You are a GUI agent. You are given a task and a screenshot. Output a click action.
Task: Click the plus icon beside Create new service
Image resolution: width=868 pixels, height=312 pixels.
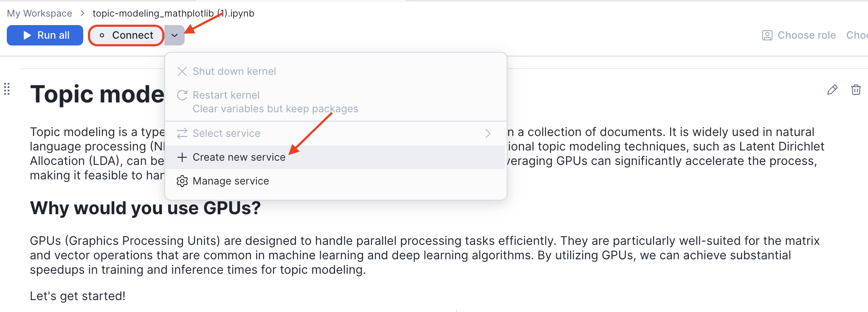click(182, 157)
